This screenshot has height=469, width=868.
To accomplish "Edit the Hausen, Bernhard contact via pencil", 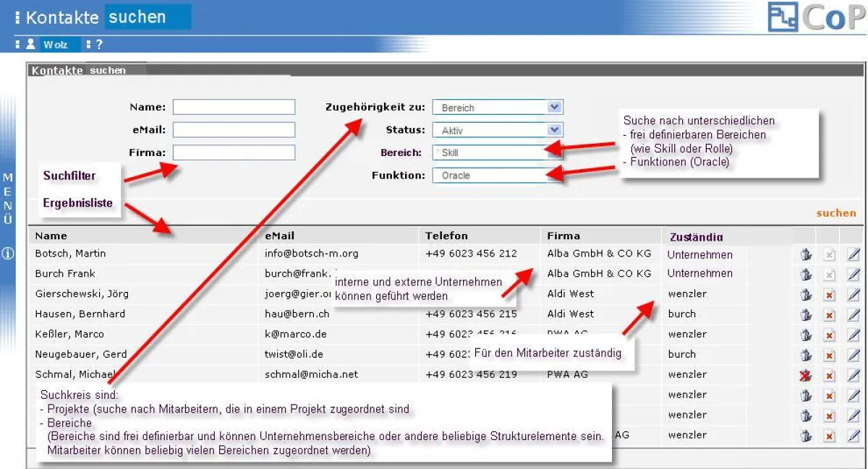I will click(x=854, y=315).
